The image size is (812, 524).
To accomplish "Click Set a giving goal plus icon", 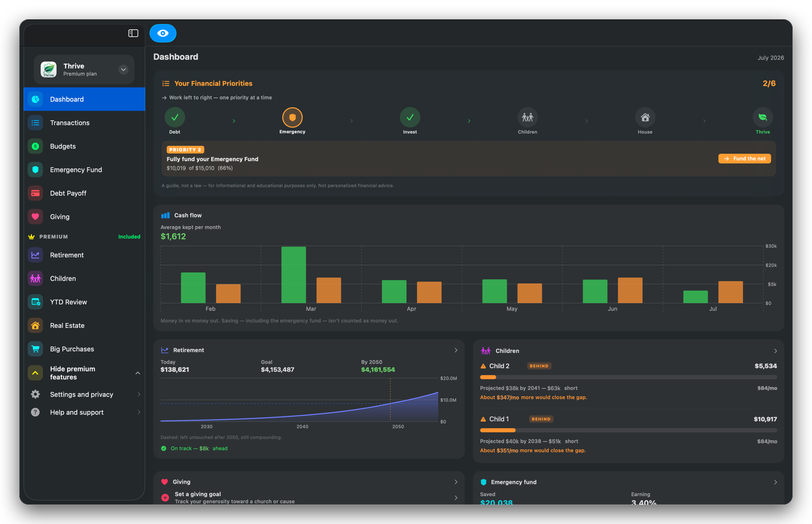I will [165, 498].
